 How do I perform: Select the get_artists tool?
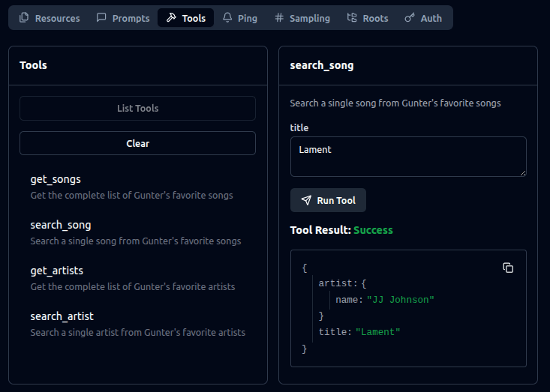coord(57,271)
